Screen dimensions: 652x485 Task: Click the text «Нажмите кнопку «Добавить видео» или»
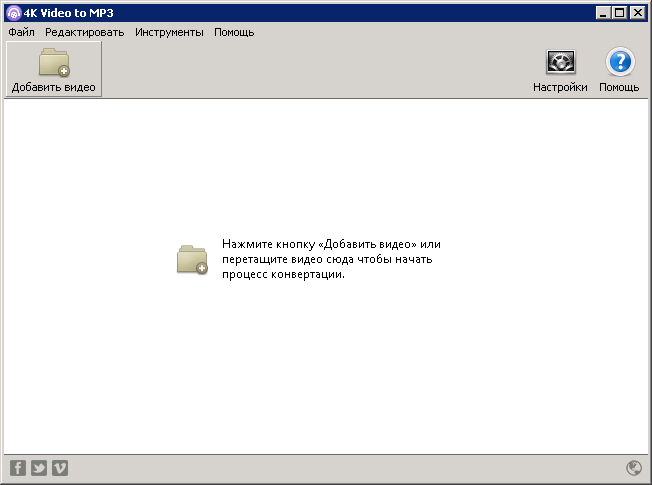tap(331, 244)
